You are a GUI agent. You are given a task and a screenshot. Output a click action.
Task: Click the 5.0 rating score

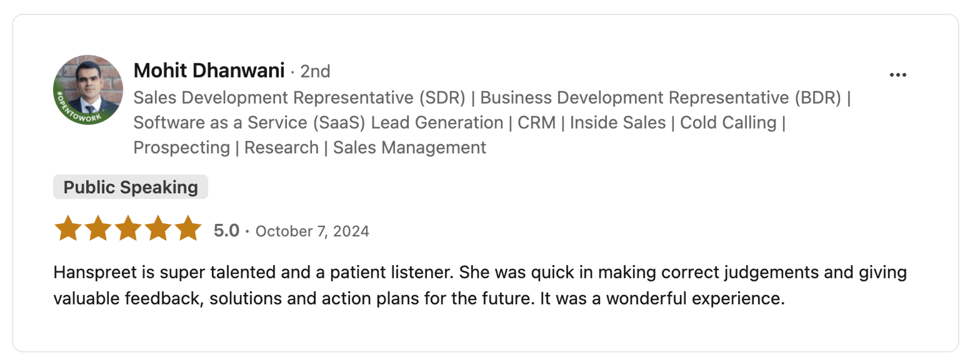226,230
